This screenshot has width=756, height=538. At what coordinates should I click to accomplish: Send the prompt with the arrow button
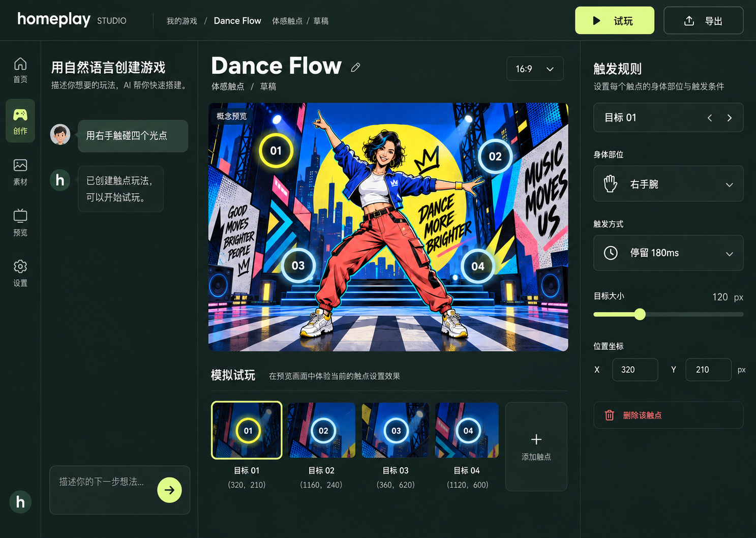click(169, 490)
